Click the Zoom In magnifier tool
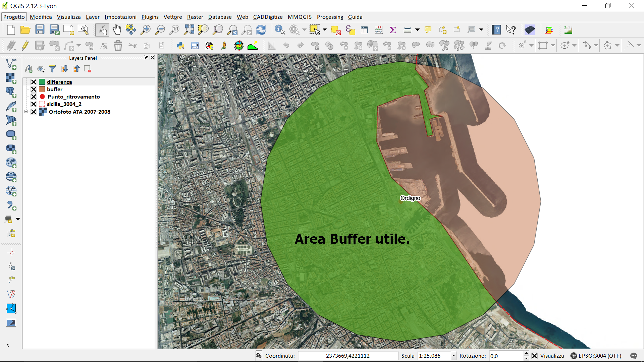The width and height of the screenshot is (644, 362). [x=145, y=30]
